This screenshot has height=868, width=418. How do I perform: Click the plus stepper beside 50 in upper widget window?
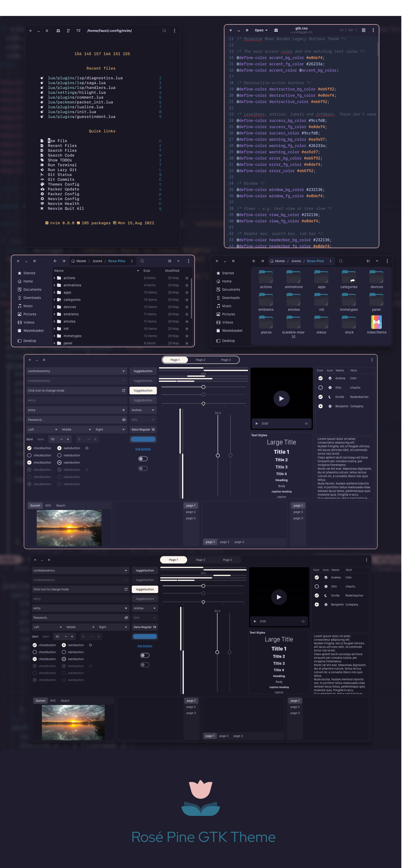68,439
